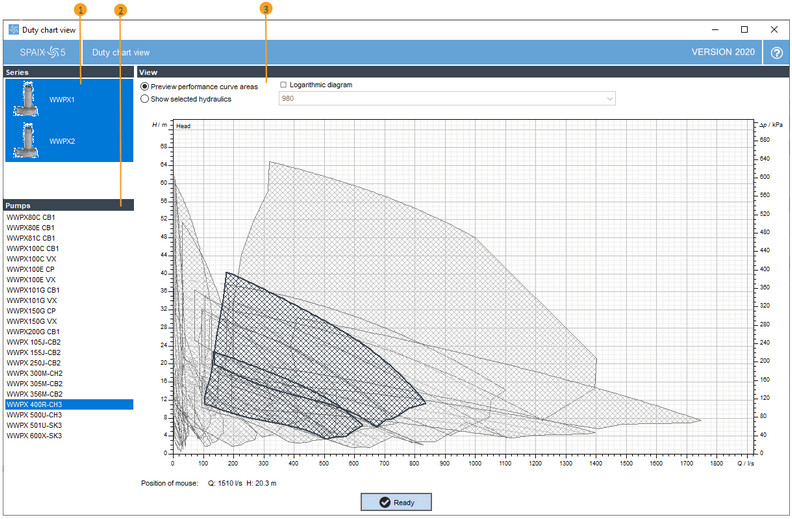Select the WWPX2 pump series thumbnail
Viewport: 792px width, 519px height.
pos(26,141)
